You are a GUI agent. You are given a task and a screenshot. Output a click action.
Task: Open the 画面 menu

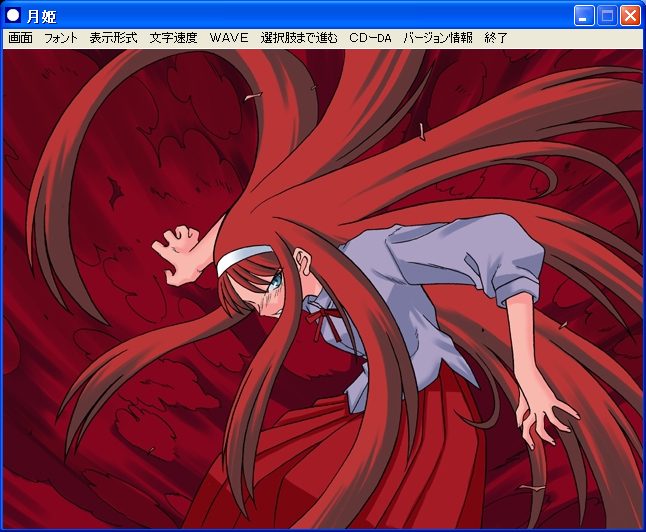(20, 38)
